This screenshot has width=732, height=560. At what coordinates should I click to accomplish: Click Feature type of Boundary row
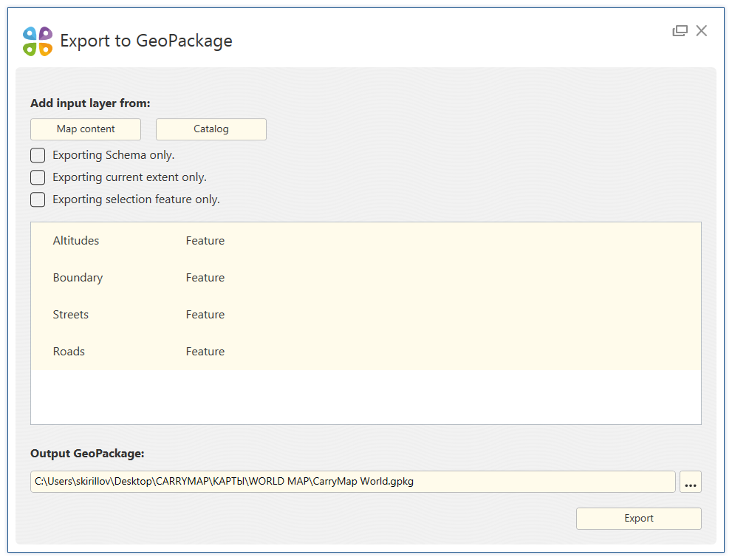[x=205, y=278]
